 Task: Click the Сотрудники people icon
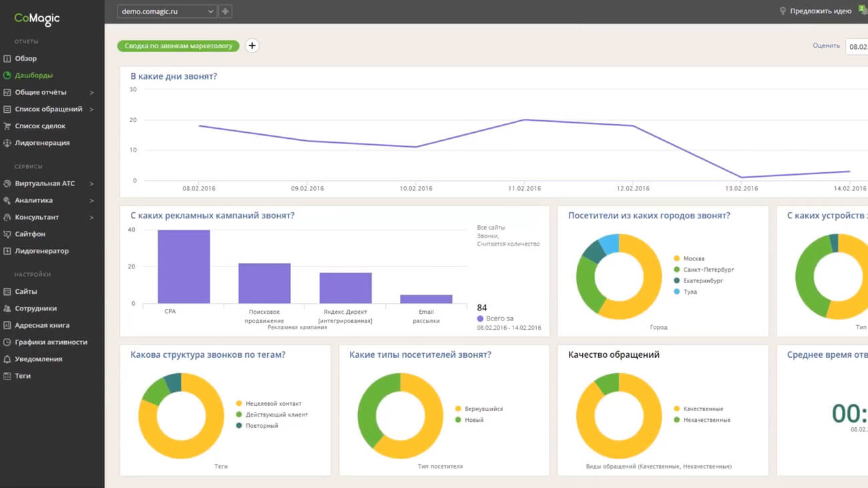click(x=7, y=308)
